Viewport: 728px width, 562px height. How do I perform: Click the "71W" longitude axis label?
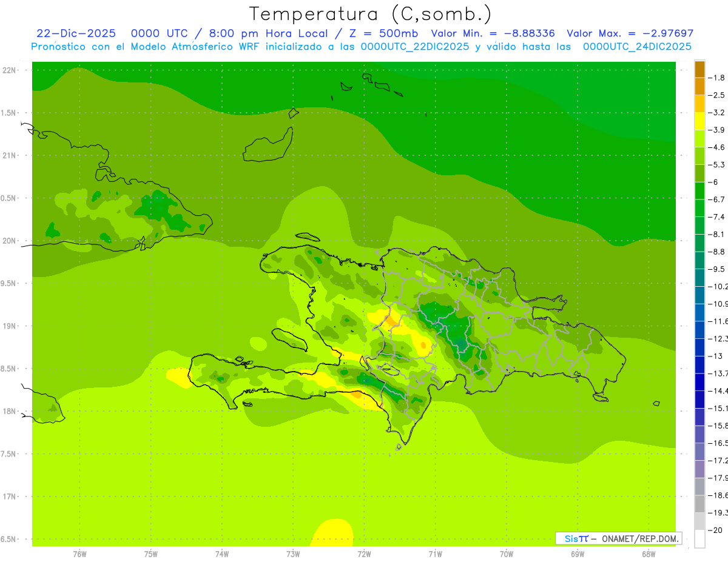pos(435,554)
